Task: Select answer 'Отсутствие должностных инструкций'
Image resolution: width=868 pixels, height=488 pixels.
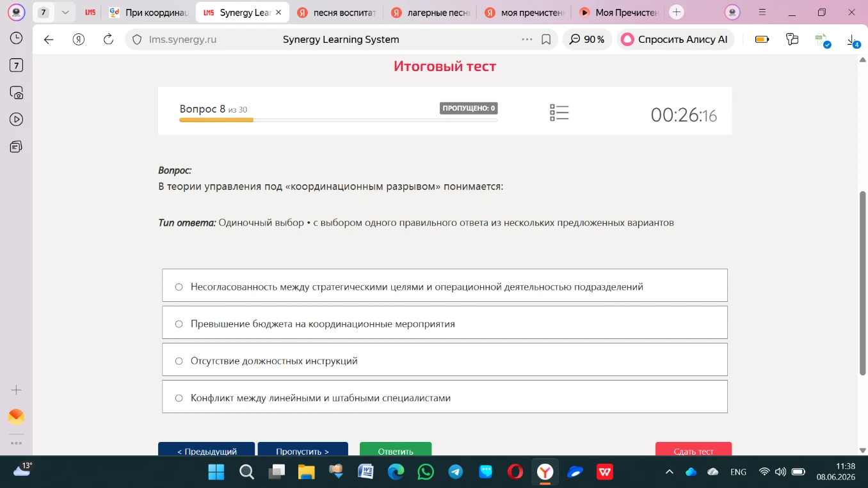Action: coord(445,359)
